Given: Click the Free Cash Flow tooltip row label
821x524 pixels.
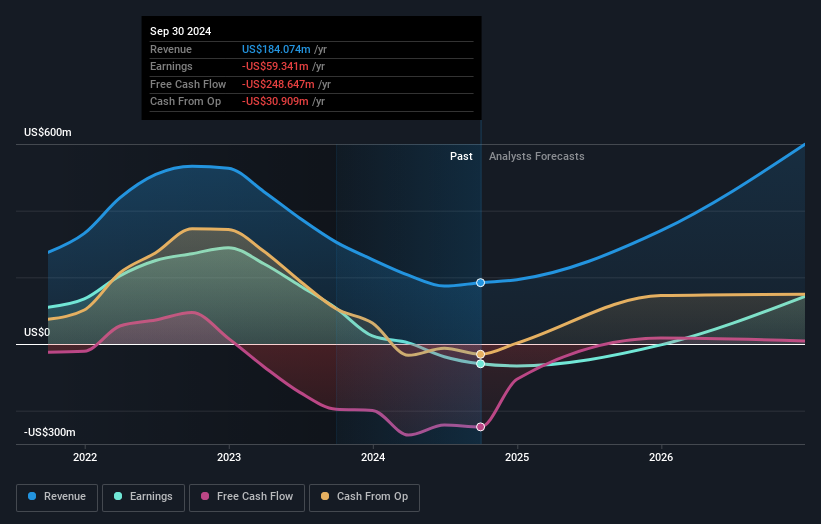Looking at the screenshot, I should (188, 84).
